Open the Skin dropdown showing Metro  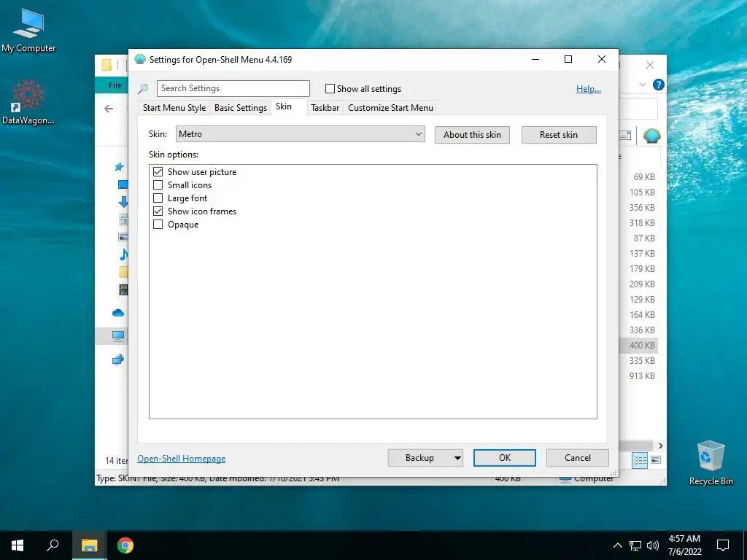[x=300, y=134]
